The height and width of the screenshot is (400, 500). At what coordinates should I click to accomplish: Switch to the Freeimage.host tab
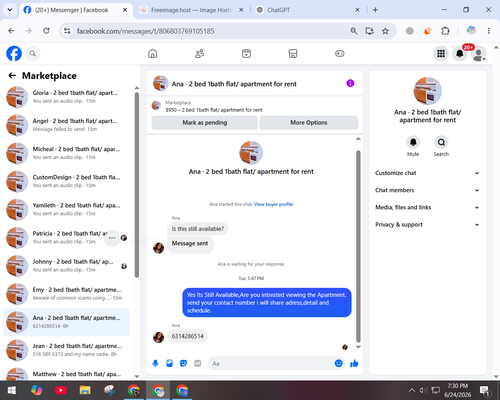[192, 10]
